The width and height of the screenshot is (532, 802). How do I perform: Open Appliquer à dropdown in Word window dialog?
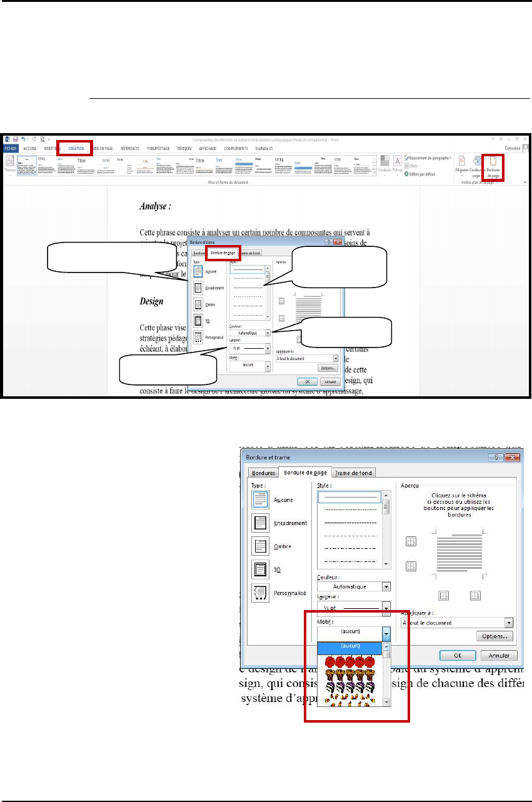336,359
